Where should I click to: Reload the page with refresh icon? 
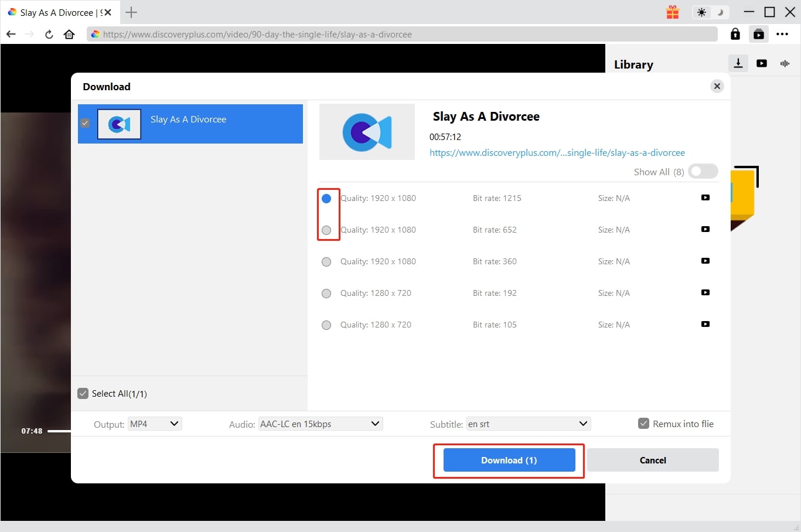coord(49,34)
